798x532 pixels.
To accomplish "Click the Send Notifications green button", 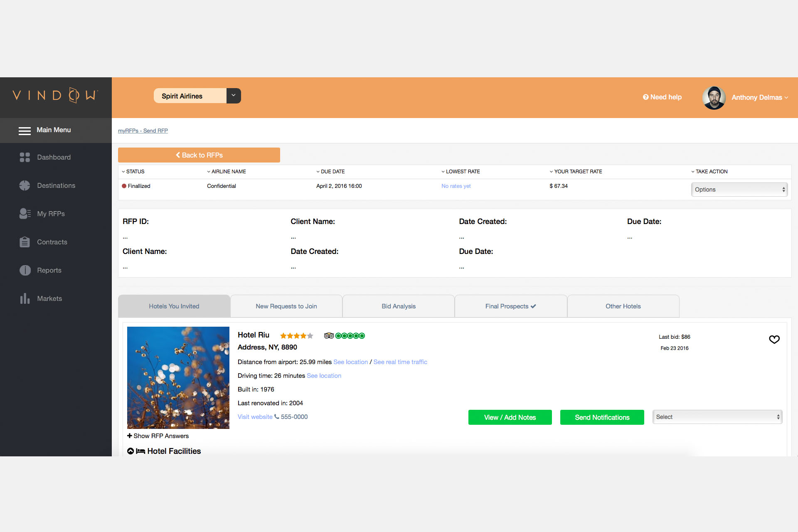I will pos(602,416).
